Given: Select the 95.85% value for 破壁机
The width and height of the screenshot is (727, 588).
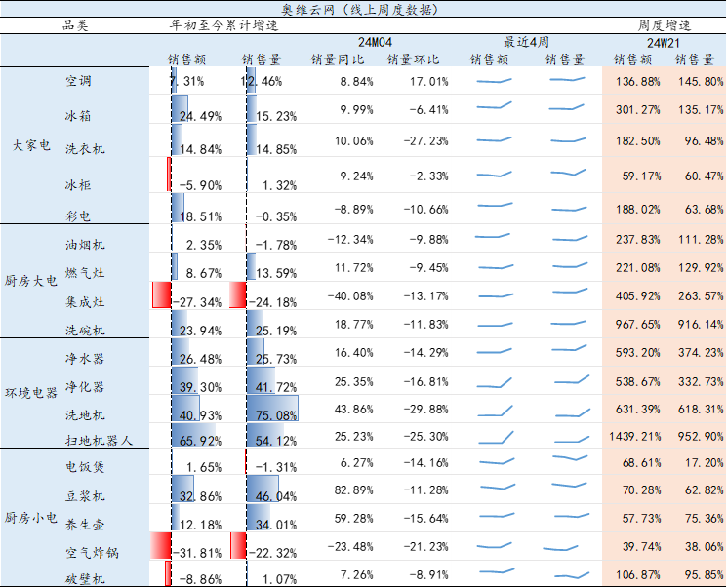Looking at the screenshot, I should click(x=704, y=575).
